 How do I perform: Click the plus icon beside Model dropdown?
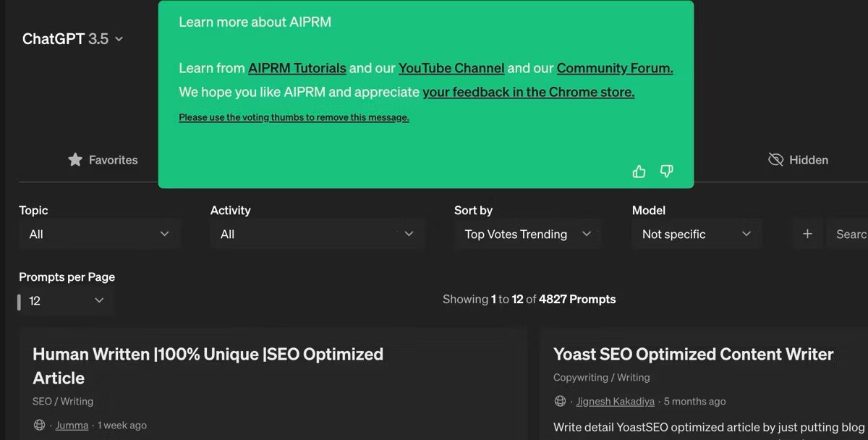[807, 234]
